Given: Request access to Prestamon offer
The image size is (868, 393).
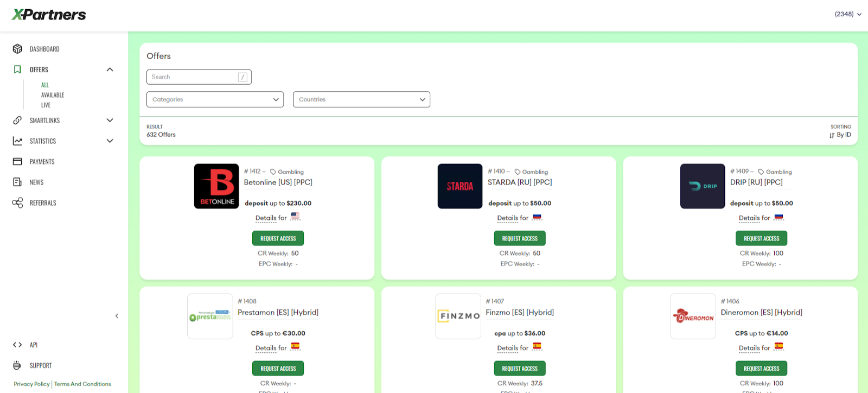Looking at the screenshot, I should pos(278,369).
